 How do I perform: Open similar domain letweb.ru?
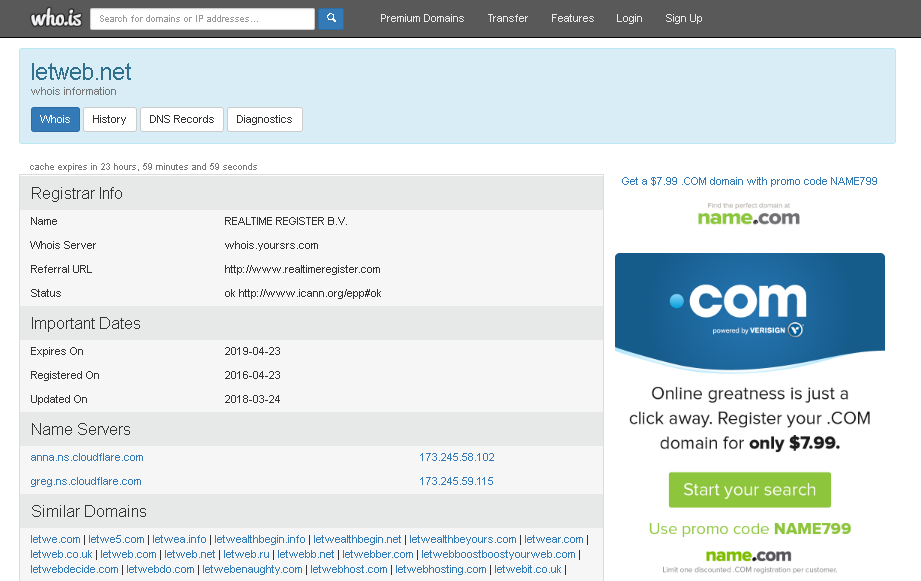coord(246,555)
